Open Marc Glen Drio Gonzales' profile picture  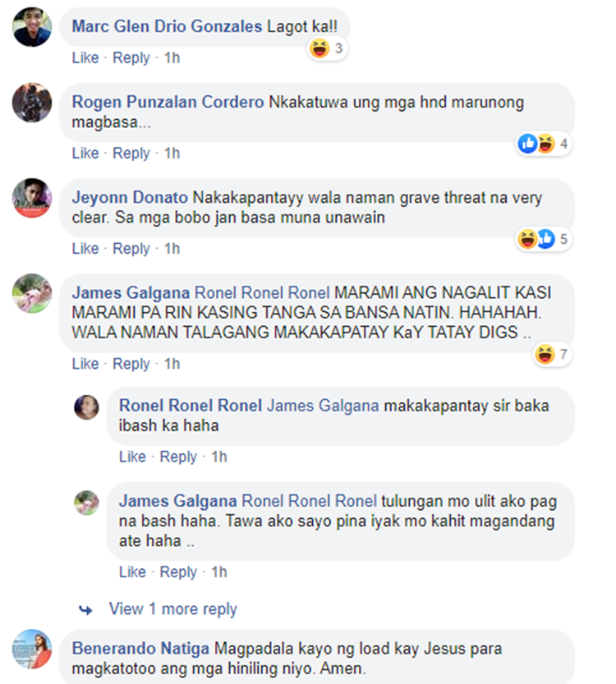click(32, 27)
